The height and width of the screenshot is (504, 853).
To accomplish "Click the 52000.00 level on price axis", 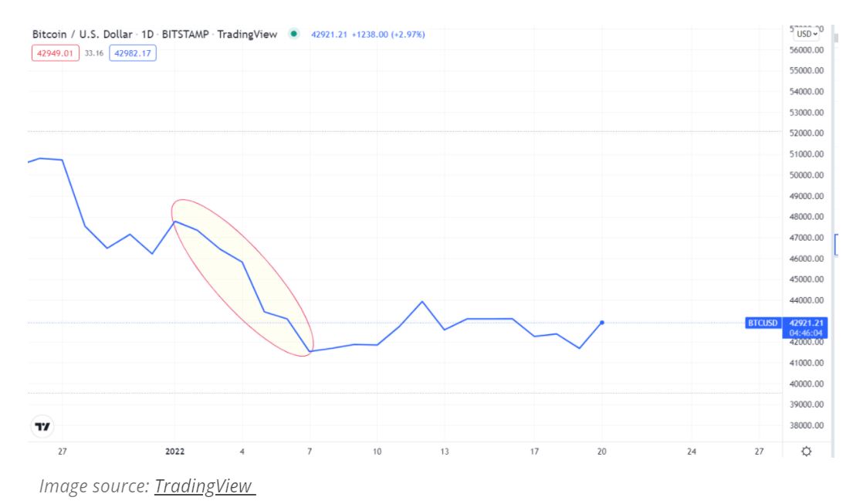I will [x=806, y=134].
